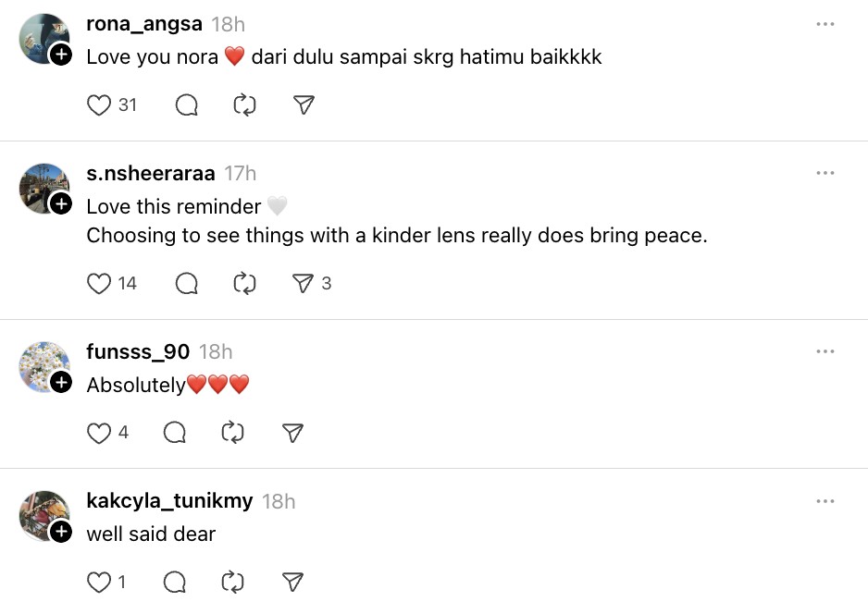The height and width of the screenshot is (614, 868).
Task: Repost rona_angsa's comment
Action: [244, 105]
